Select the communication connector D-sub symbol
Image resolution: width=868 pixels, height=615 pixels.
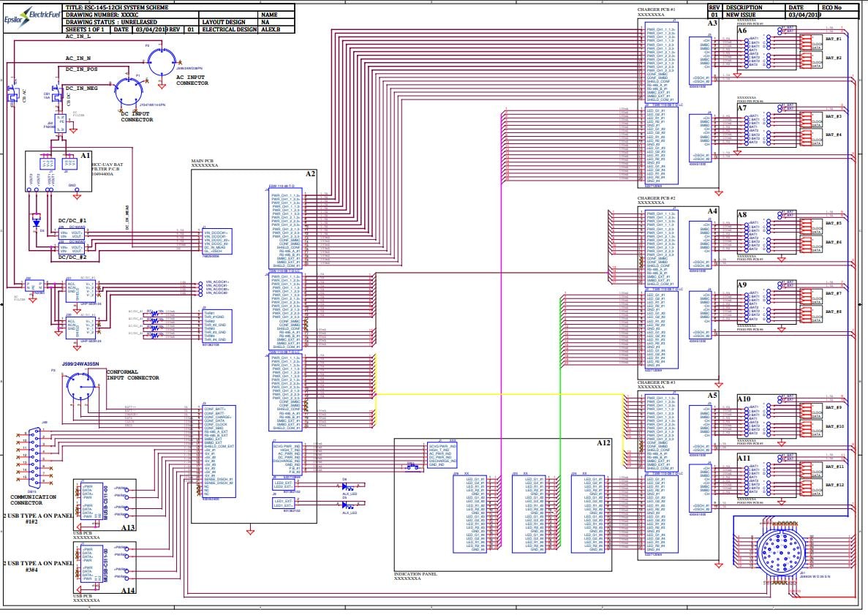(33, 456)
